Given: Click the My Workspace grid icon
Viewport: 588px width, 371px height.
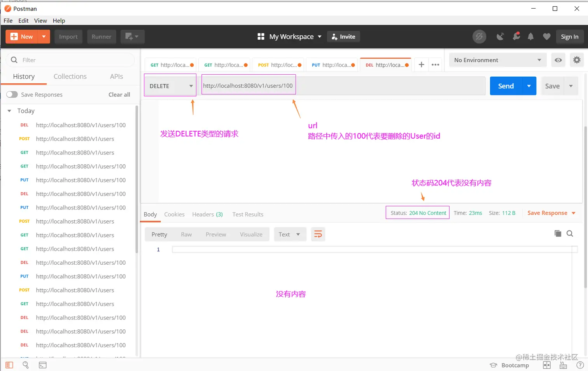Looking at the screenshot, I should point(261,37).
